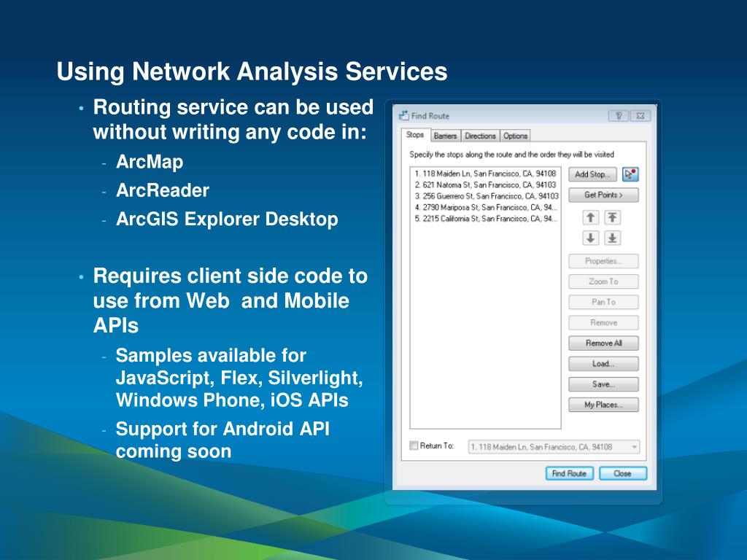
Task: Open the Options tab
Action: point(516,136)
